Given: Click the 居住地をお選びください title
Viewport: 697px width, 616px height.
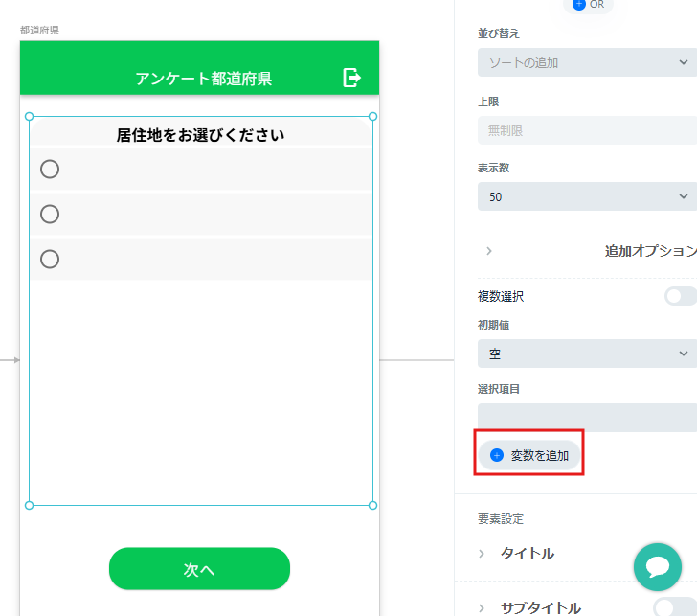Looking at the screenshot, I should coord(200,135).
